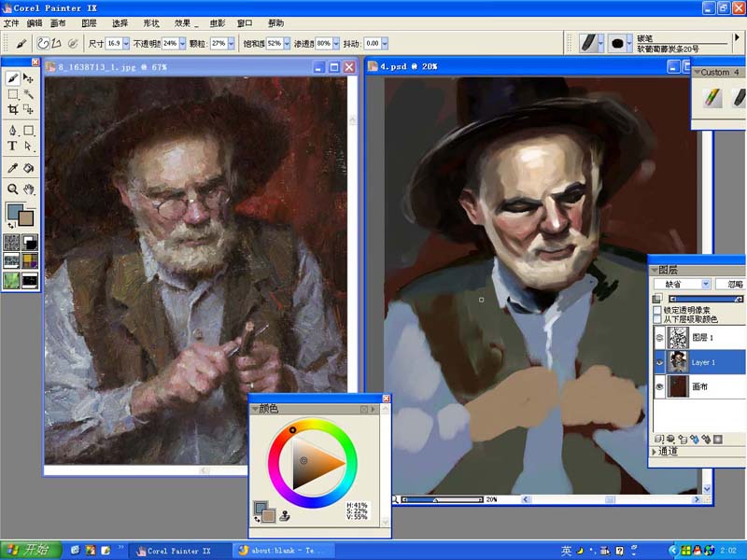
Task: Switch to Corel Painter IX taskbar button
Action: [x=179, y=551]
